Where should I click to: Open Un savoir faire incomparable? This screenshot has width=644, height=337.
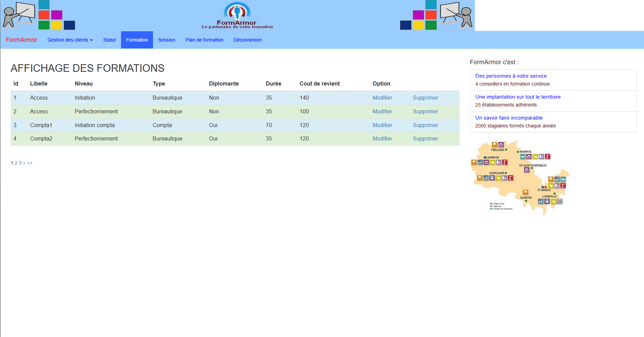tap(509, 118)
